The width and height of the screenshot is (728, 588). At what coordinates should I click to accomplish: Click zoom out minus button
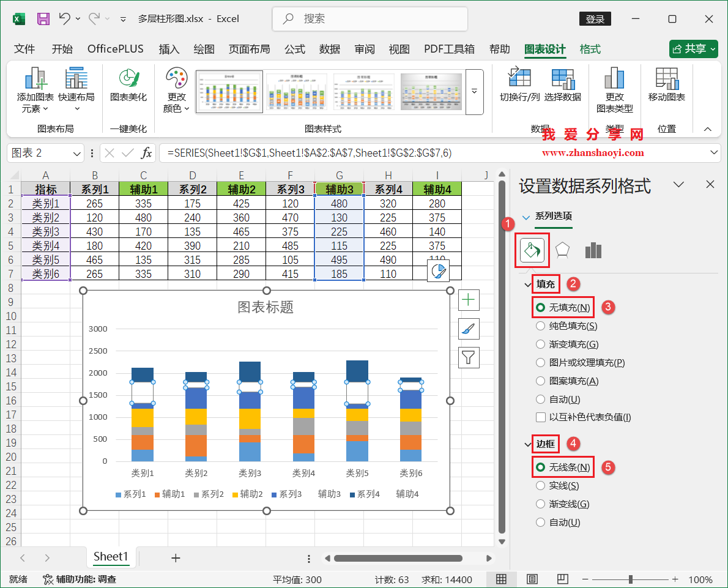(585, 579)
